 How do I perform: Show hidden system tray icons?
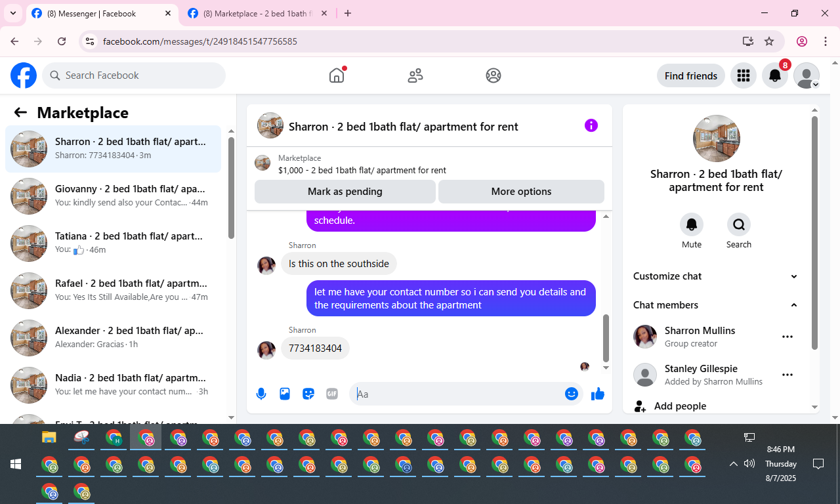[734, 464]
